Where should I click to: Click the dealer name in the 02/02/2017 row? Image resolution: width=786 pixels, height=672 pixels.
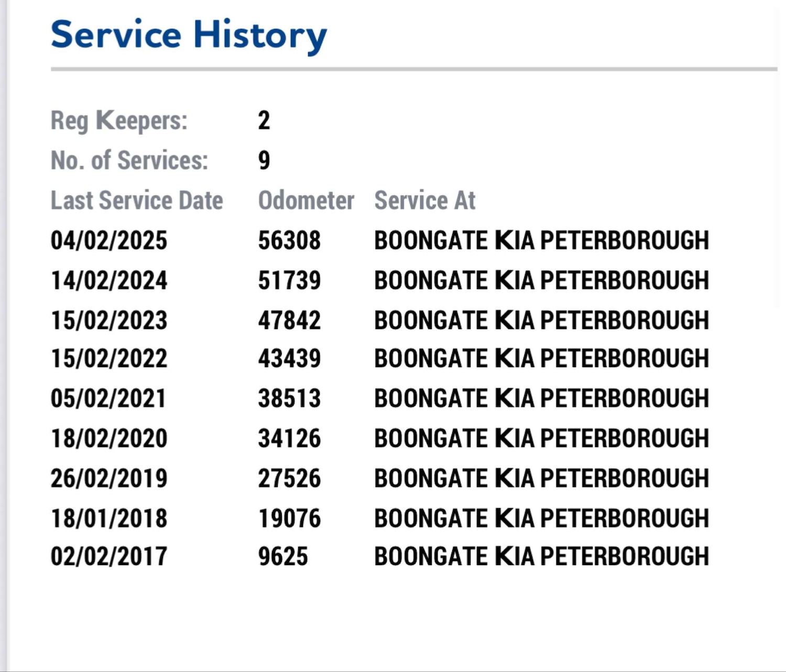(x=541, y=556)
